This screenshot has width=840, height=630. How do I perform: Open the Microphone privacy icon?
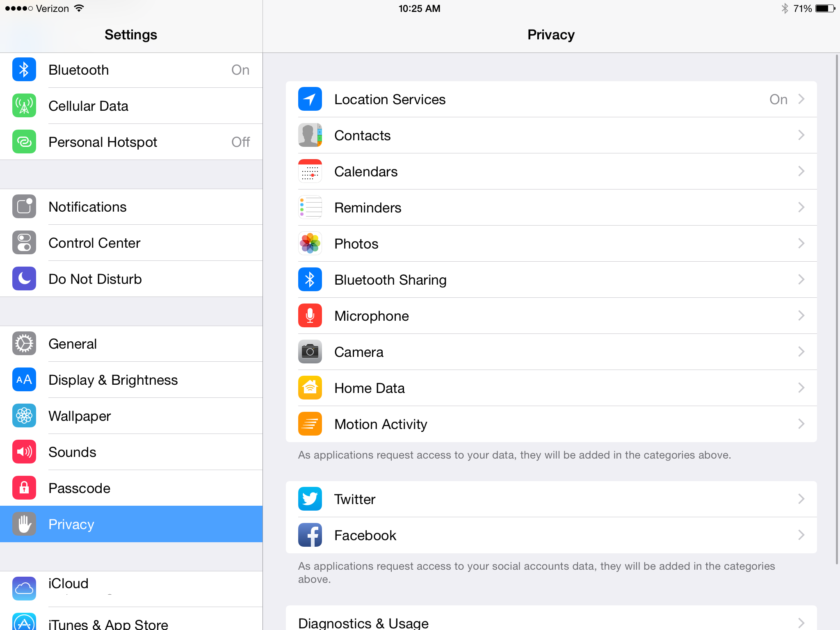tap(310, 316)
